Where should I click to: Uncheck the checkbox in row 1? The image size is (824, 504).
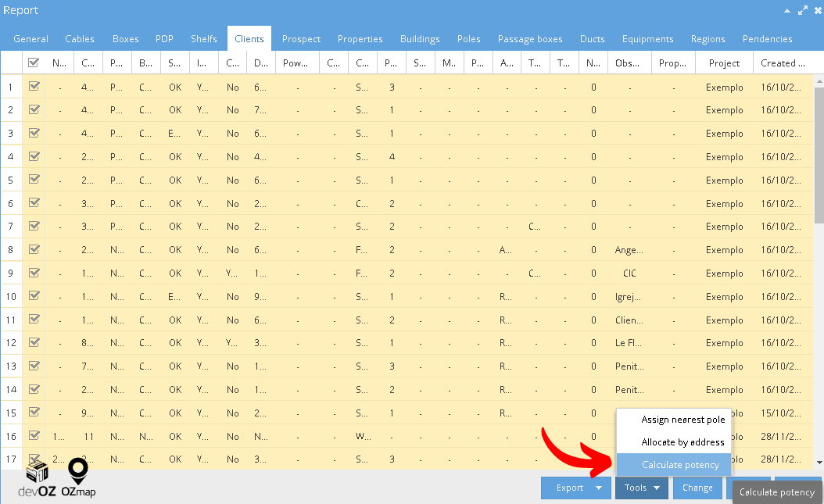click(x=34, y=86)
